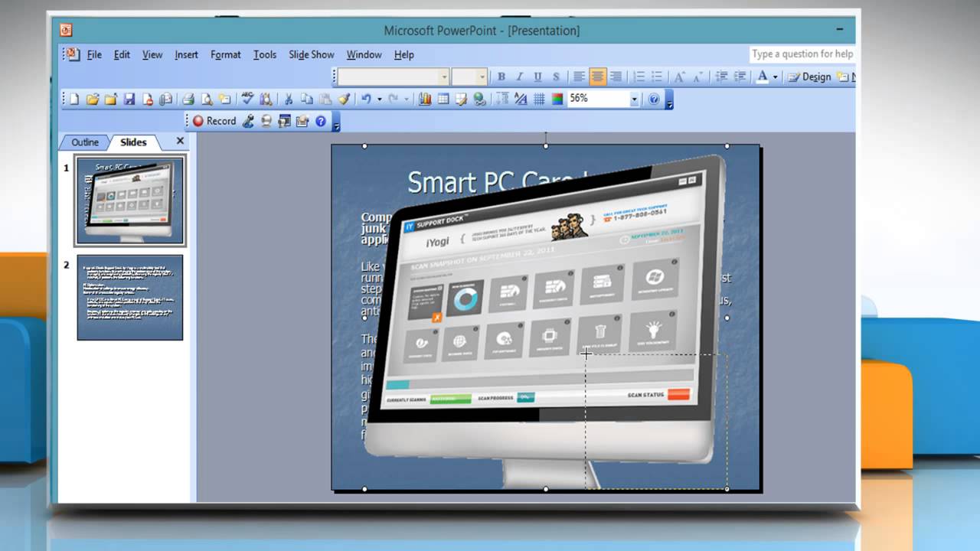Image resolution: width=980 pixels, height=551 pixels.
Task: Insert hyperlink globe icon
Action: coord(480,99)
